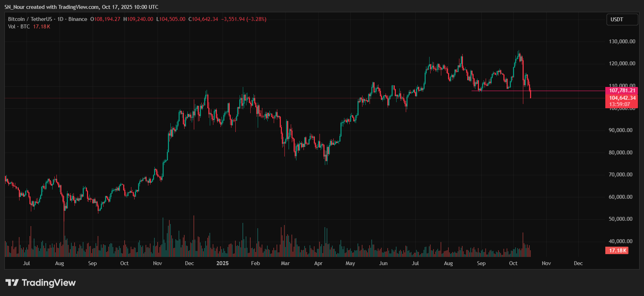Click the 80,000.00 price scale label
644x296 pixels.
click(620, 153)
